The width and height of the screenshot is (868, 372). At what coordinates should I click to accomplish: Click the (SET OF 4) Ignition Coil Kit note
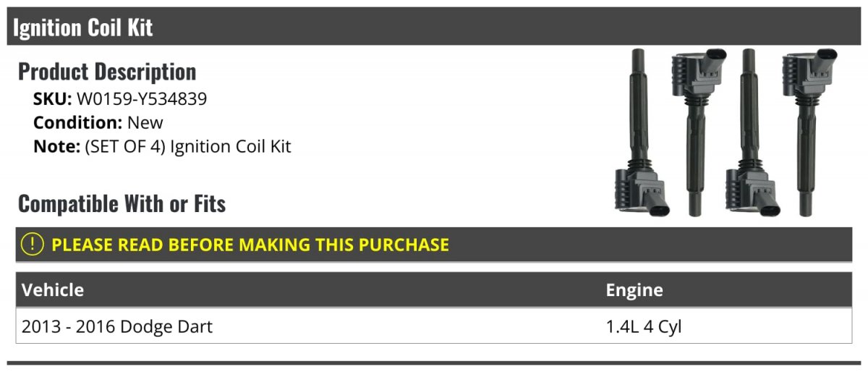point(188,146)
